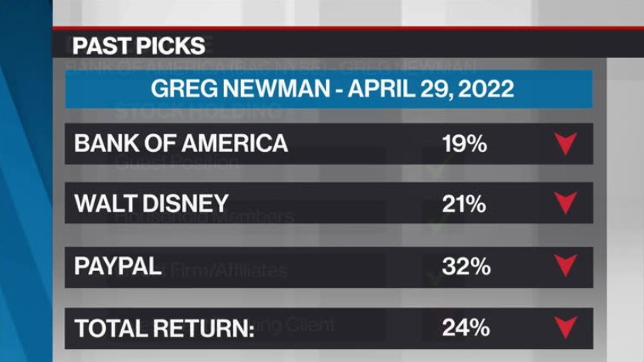The image size is (644, 362).
Task: Click the red down arrow in Walt Disney row
Action: point(565,203)
